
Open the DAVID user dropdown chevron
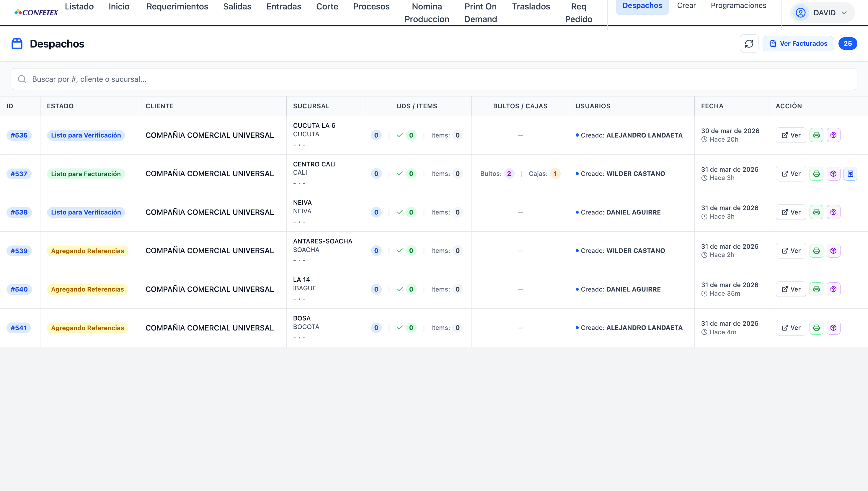point(844,13)
